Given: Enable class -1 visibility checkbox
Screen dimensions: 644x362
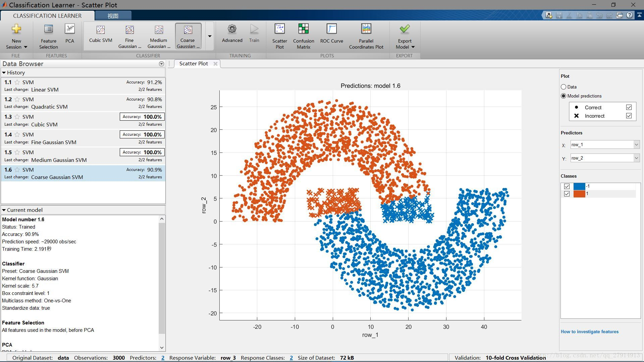Looking at the screenshot, I should coord(567,186).
